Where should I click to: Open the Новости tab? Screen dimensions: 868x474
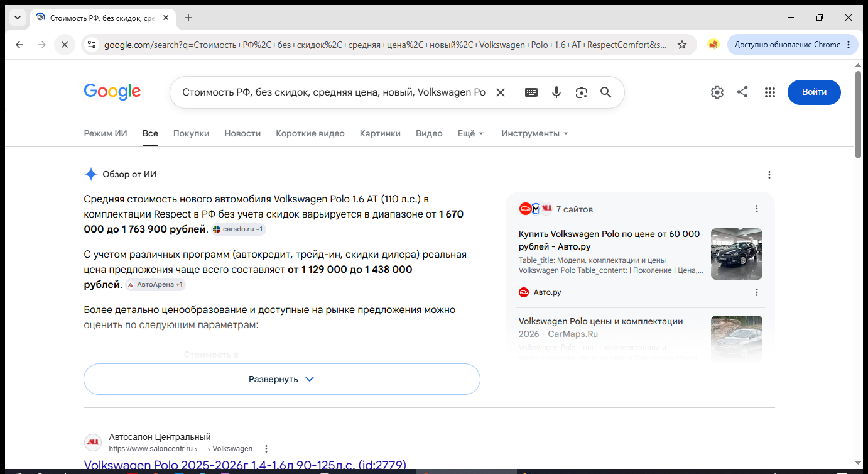(x=242, y=133)
